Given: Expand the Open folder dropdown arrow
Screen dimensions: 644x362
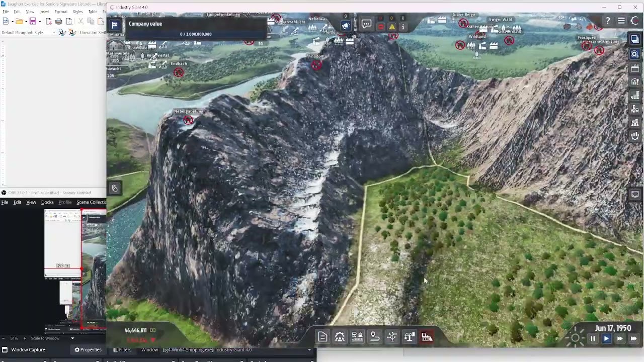Looking at the screenshot, I should click(25, 21).
